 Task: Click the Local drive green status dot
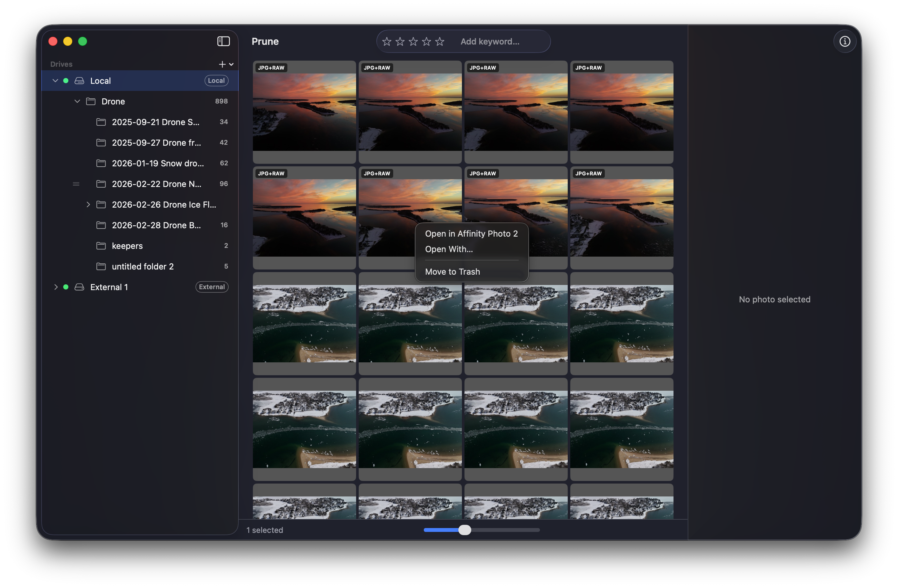[66, 80]
